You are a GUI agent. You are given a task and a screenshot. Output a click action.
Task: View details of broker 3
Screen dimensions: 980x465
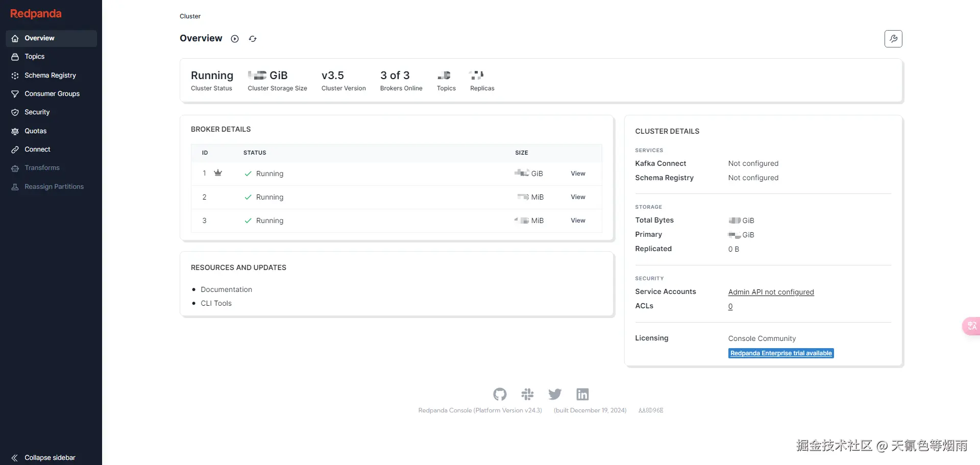point(578,221)
